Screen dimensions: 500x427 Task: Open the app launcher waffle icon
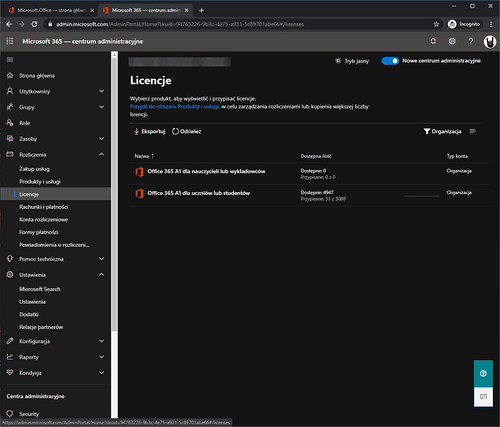click(10, 41)
